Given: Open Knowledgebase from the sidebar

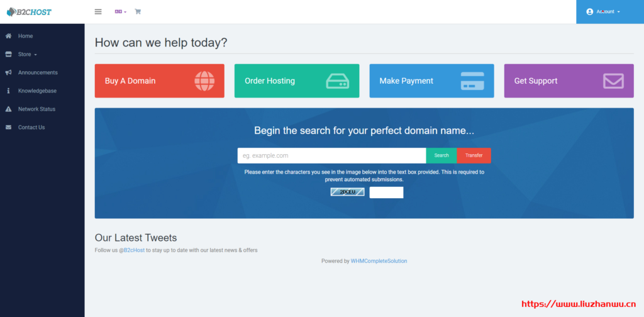Looking at the screenshot, I should click(37, 91).
